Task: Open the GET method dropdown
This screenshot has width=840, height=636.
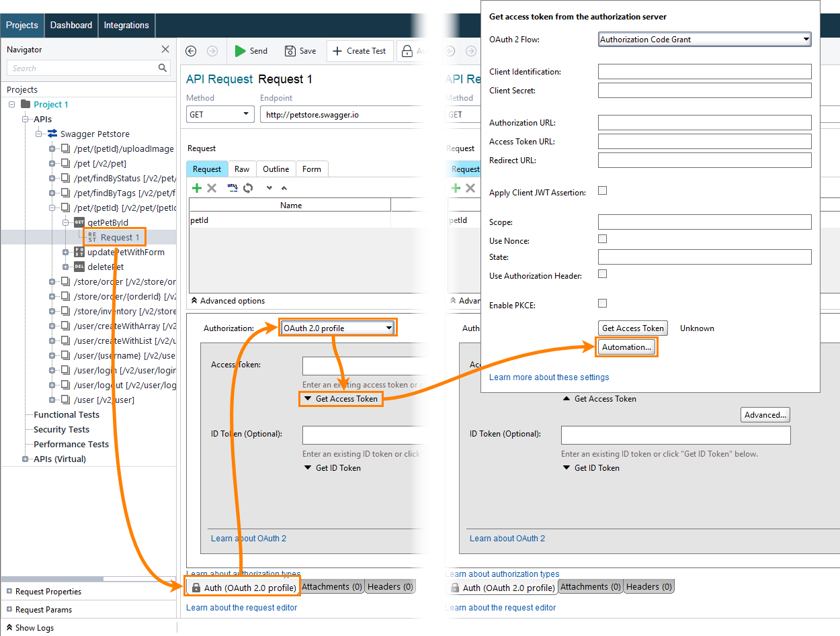Action: click(x=220, y=115)
